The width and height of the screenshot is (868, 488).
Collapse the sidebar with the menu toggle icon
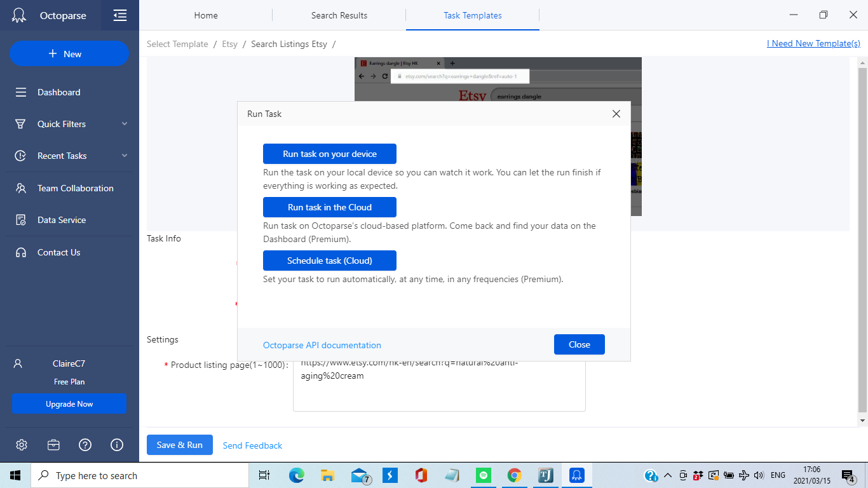click(x=120, y=15)
